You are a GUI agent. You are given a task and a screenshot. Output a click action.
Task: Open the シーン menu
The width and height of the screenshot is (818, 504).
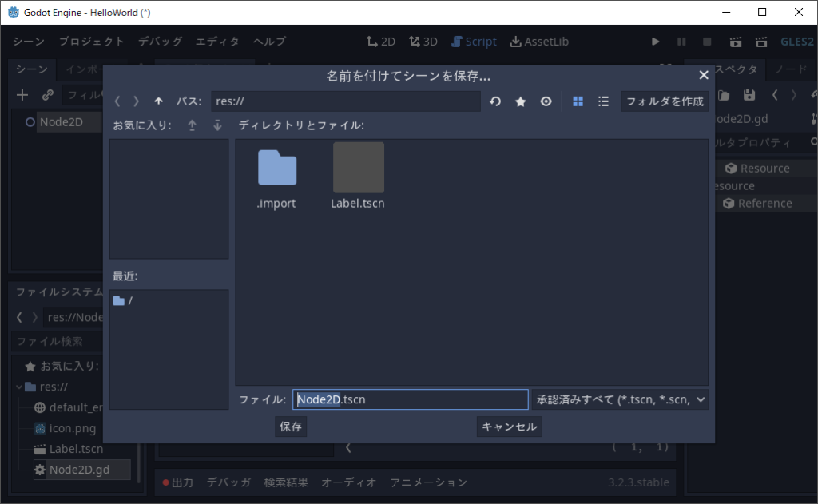pyautogui.click(x=27, y=41)
